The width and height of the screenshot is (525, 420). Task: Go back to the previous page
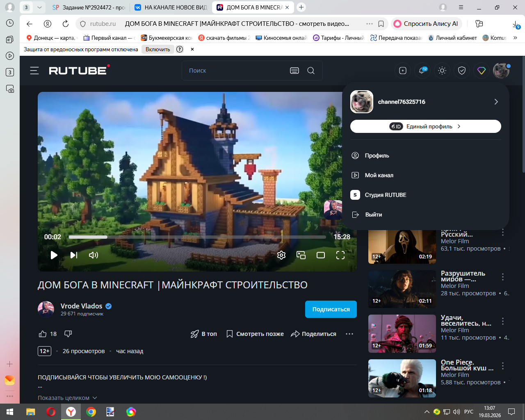tap(30, 24)
